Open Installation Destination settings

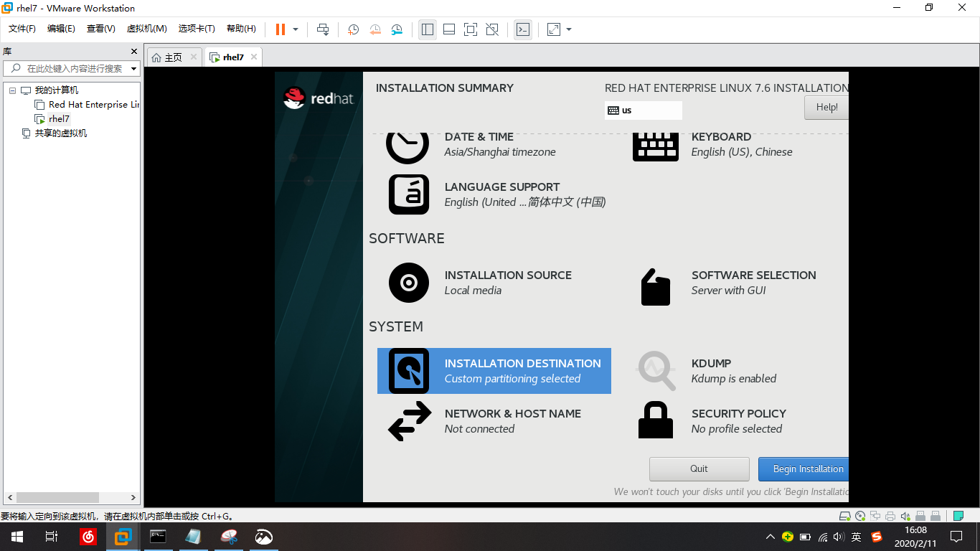tap(494, 371)
